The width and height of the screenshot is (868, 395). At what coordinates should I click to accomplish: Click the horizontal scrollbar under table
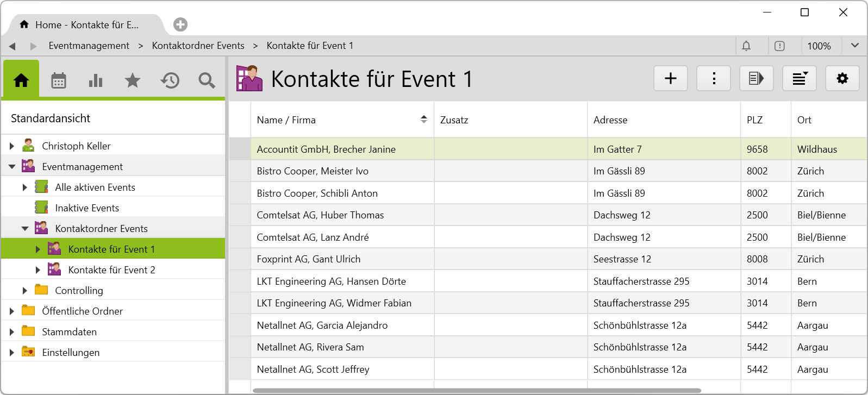[476, 390]
